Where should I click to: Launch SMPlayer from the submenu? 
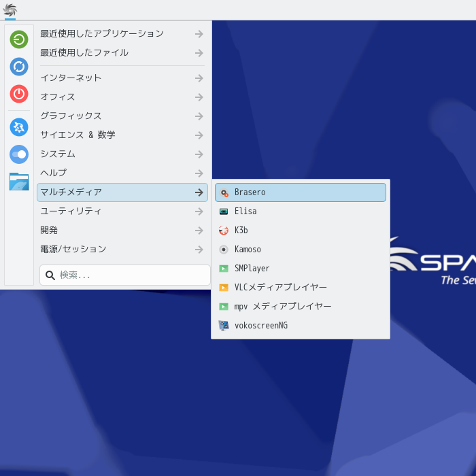(x=301, y=269)
